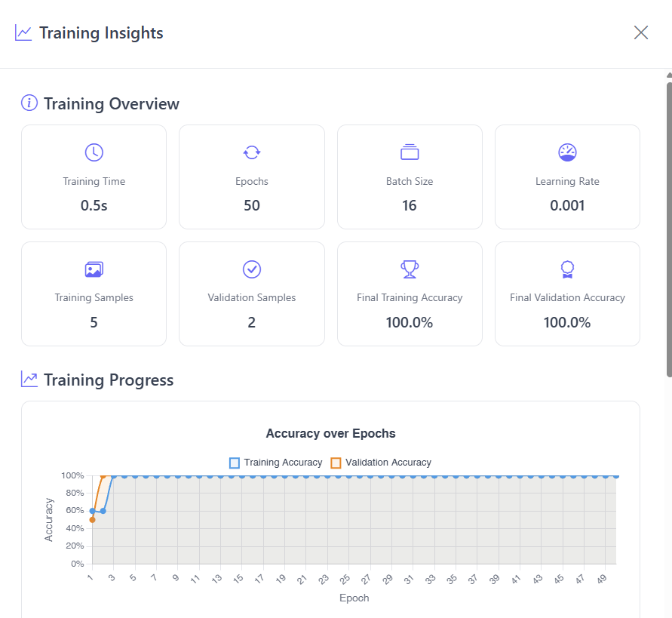Viewport: 672px width, 618px height.
Task: Click the Final Validation Accuracy medal icon
Action: [567, 269]
